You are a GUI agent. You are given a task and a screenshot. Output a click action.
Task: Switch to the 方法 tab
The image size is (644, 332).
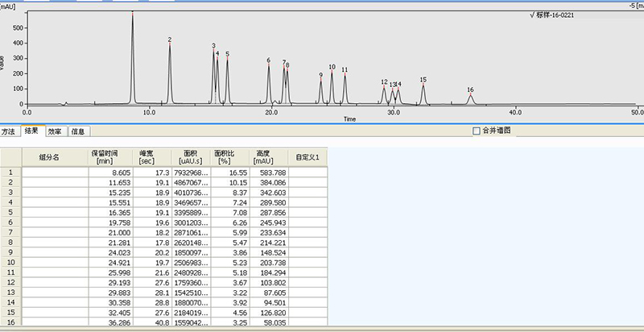[8, 131]
